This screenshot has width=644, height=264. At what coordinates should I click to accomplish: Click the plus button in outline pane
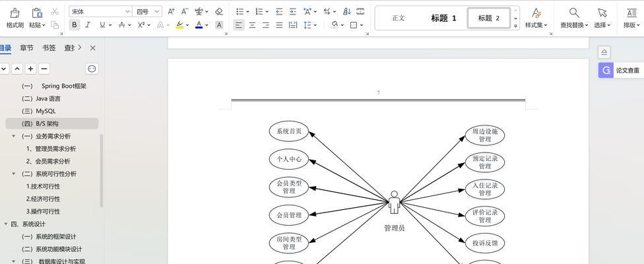click(x=30, y=69)
